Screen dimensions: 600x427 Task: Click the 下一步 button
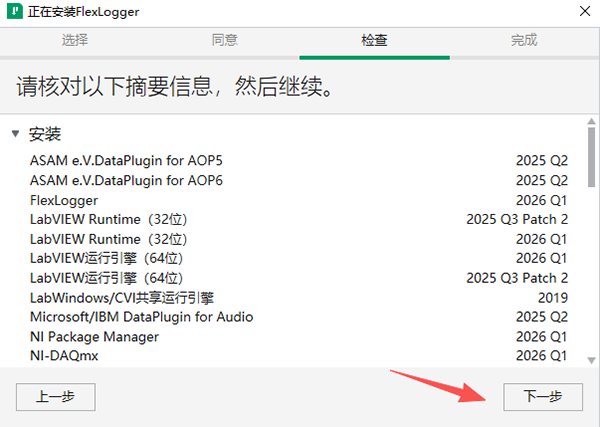[x=543, y=397]
